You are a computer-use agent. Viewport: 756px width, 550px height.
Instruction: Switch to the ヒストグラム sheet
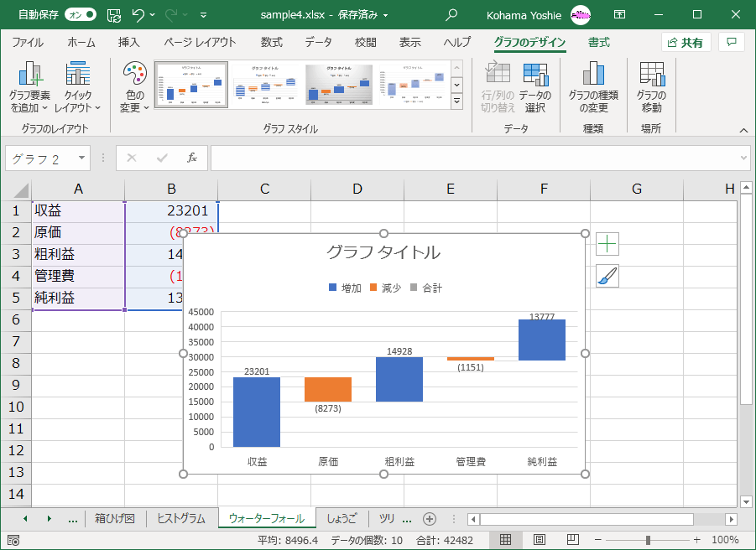(181, 519)
